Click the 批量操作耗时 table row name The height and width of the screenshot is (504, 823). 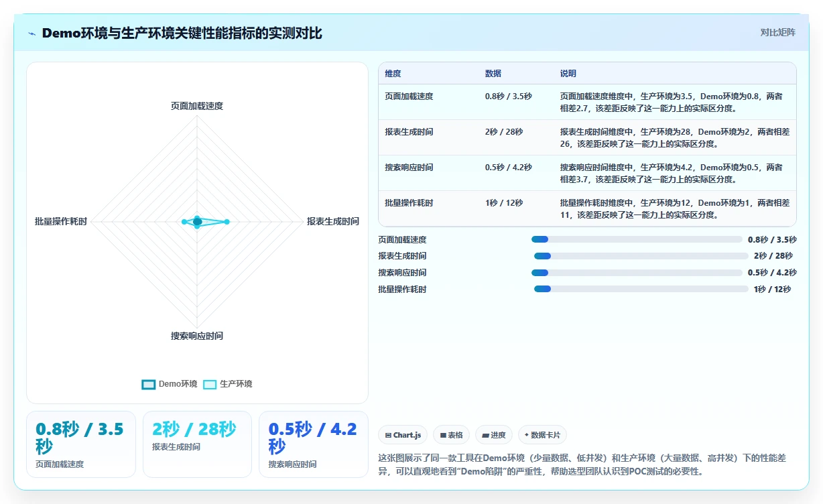[x=409, y=203]
